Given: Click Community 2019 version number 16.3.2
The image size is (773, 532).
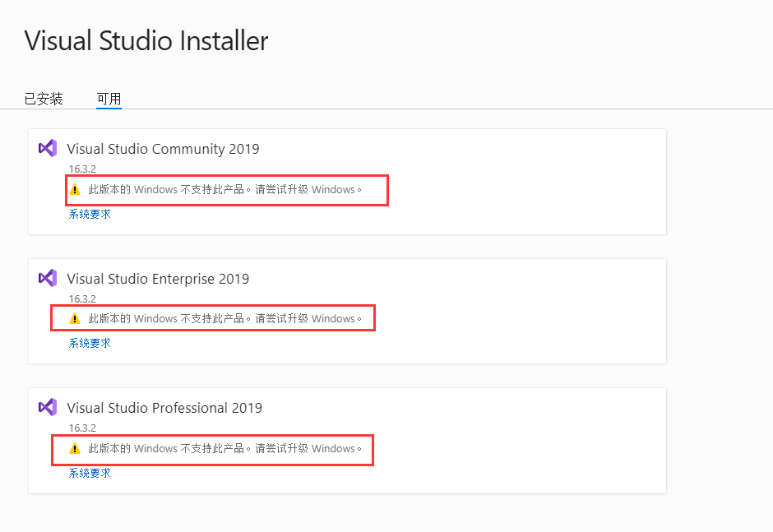Looking at the screenshot, I should [x=82, y=169].
